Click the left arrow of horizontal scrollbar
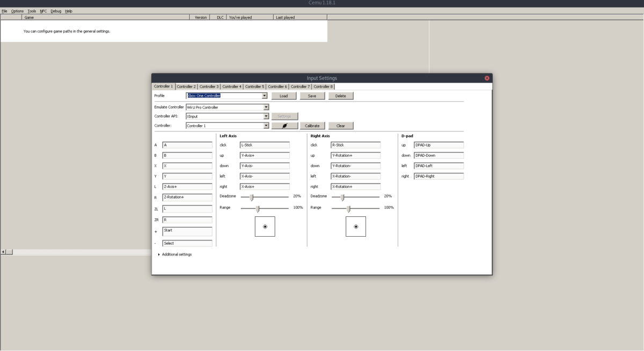The height and width of the screenshot is (351, 644). (x=3, y=252)
